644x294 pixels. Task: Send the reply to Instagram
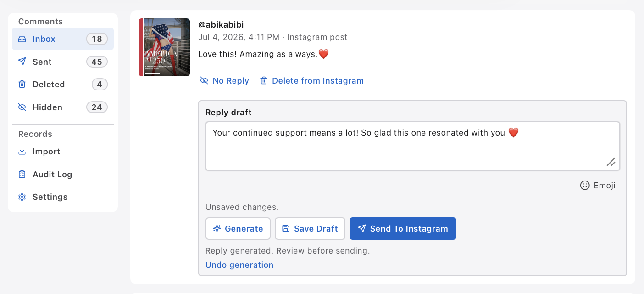(x=403, y=229)
